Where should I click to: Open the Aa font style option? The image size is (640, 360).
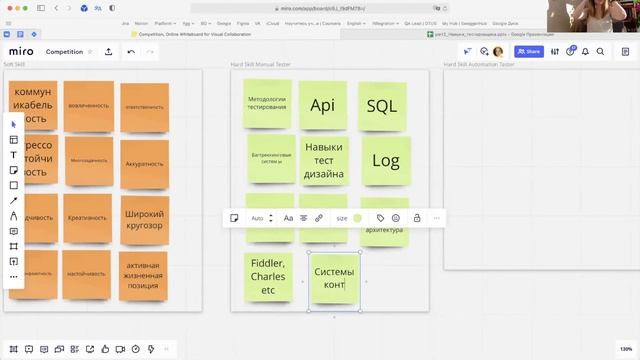pos(288,218)
